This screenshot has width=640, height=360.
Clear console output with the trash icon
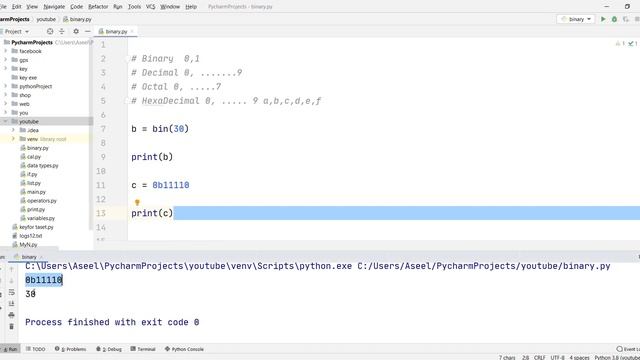tap(11, 327)
